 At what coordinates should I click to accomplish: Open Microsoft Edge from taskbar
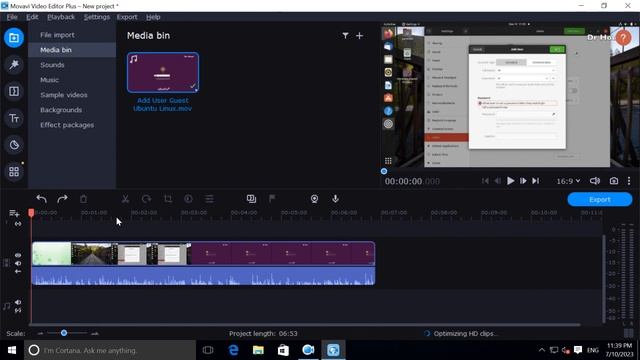pos(233,350)
